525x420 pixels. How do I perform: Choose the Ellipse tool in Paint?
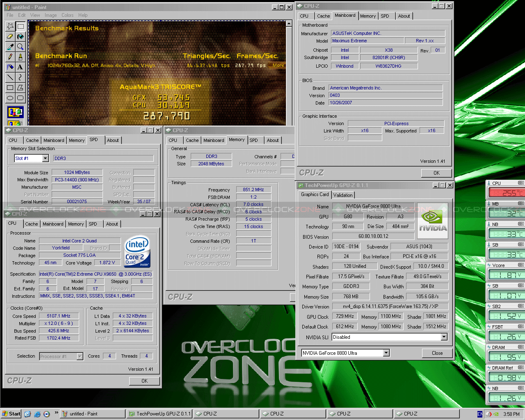click(x=10, y=98)
